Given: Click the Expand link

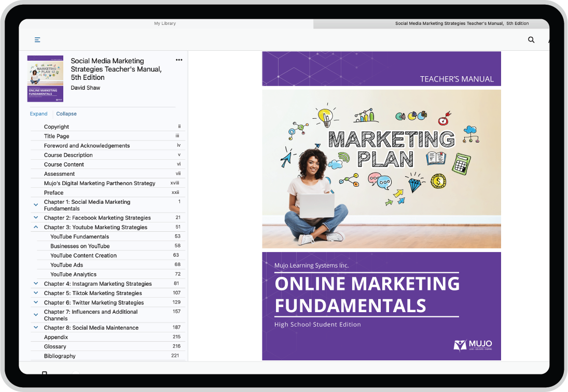Looking at the screenshot, I should pyautogui.click(x=39, y=114).
